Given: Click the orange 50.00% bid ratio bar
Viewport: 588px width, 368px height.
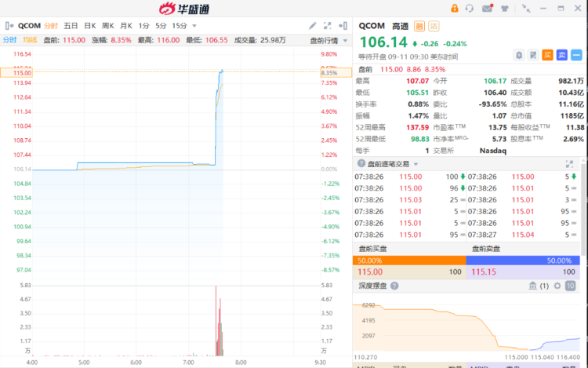Looking at the screenshot, I should tap(409, 261).
